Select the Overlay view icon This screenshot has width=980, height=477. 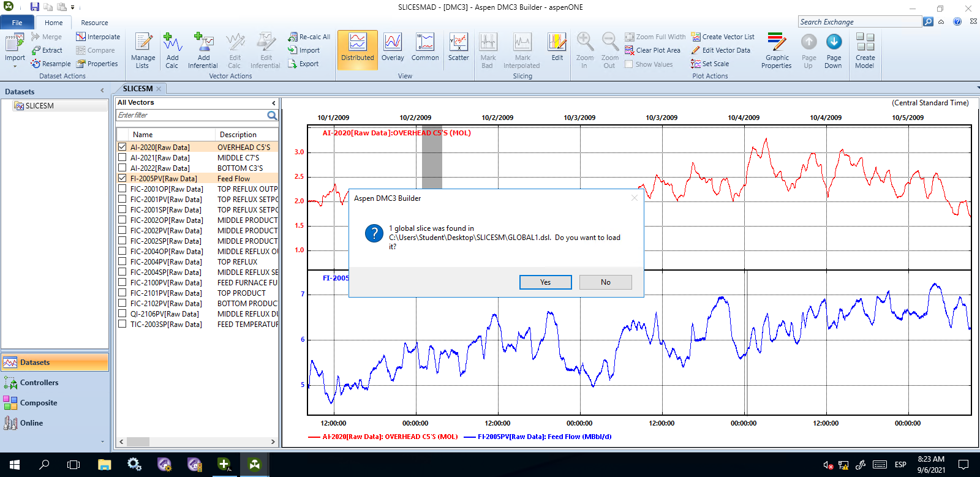pos(393,43)
